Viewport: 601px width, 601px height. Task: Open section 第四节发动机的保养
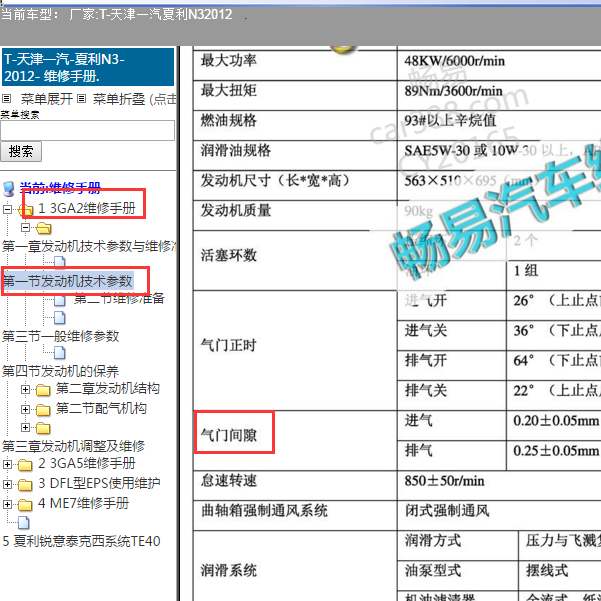point(61,371)
